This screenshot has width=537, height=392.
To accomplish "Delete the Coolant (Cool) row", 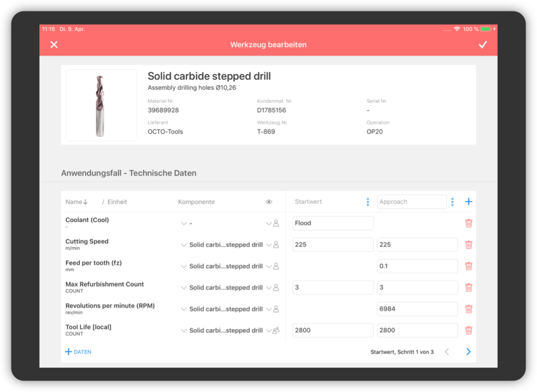I will tap(468, 223).
